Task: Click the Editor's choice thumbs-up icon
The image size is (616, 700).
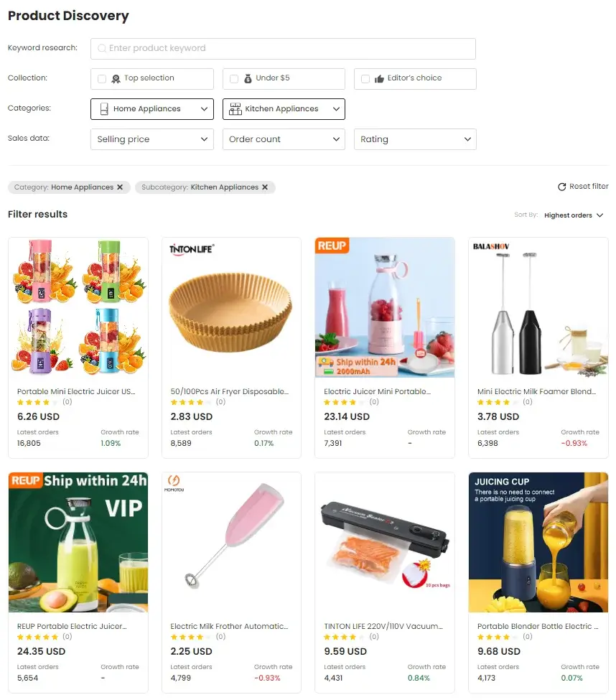Action: [x=379, y=79]
